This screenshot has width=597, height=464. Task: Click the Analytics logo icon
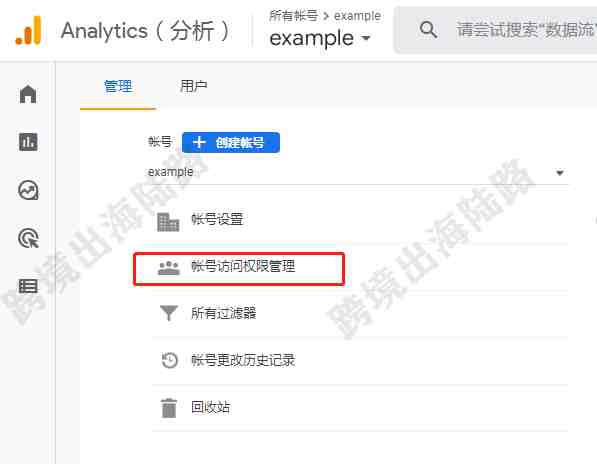tap(28, 30)
